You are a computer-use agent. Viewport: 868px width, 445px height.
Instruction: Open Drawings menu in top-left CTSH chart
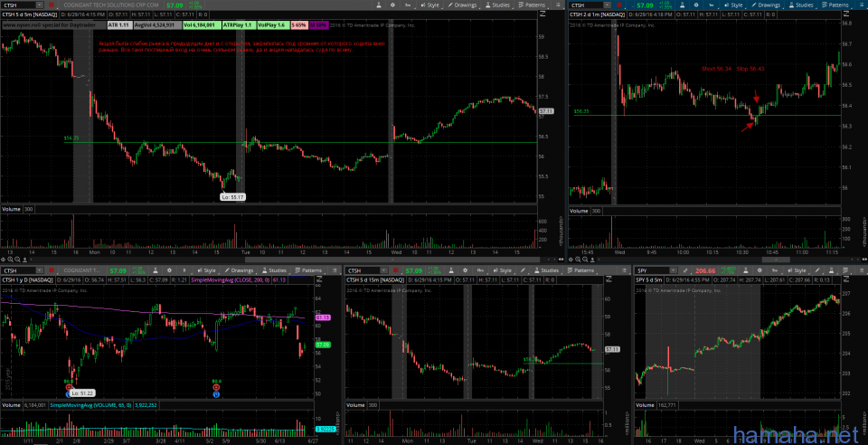463,5
